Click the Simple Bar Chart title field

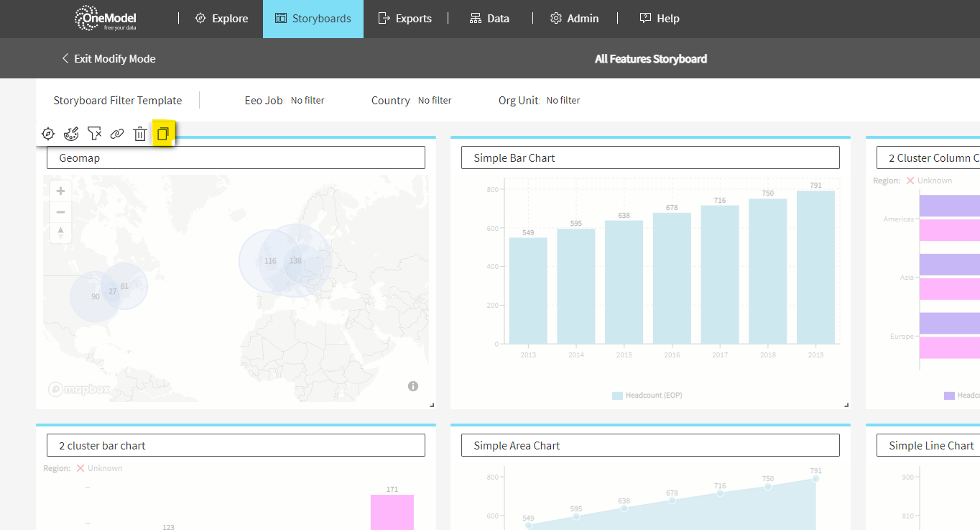click(650, 157)
